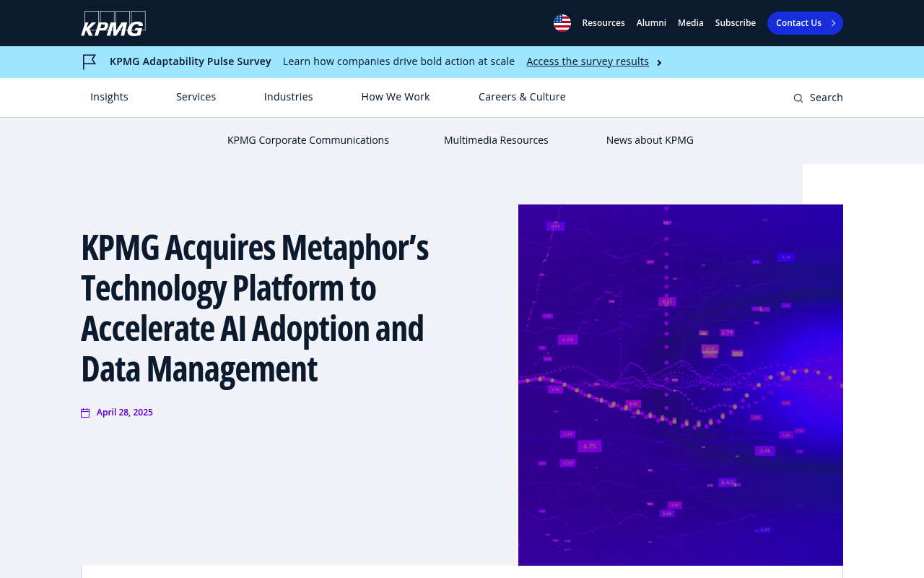The width and height of the screenshot is (924, 578).
Task: Open the Careers & Culture menu
Action: click(x=522, y=97)
